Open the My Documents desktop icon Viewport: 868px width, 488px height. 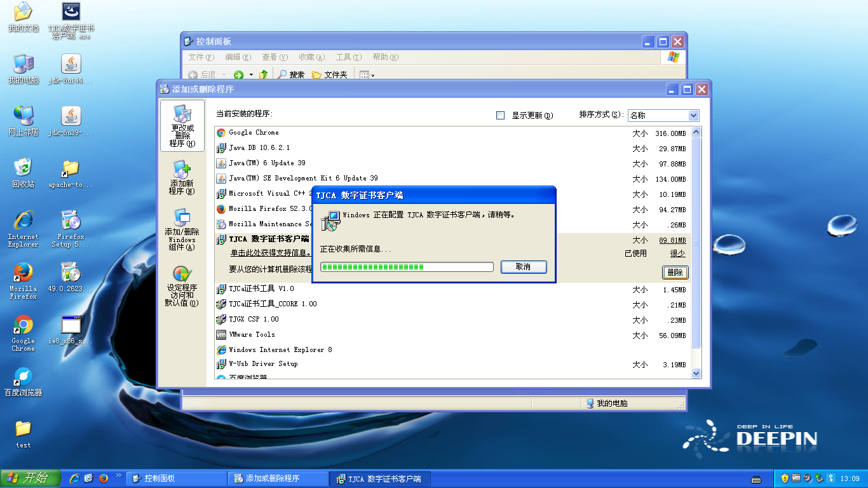23,17
